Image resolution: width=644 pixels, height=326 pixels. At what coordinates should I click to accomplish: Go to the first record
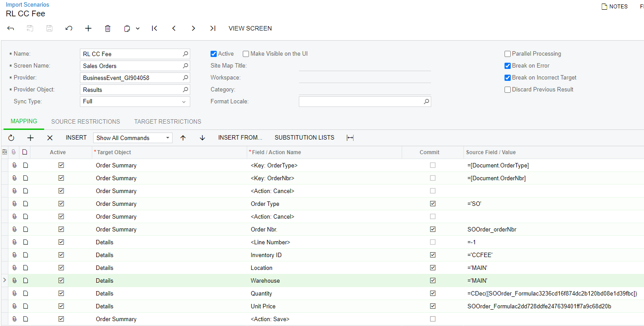pos(154,28)
